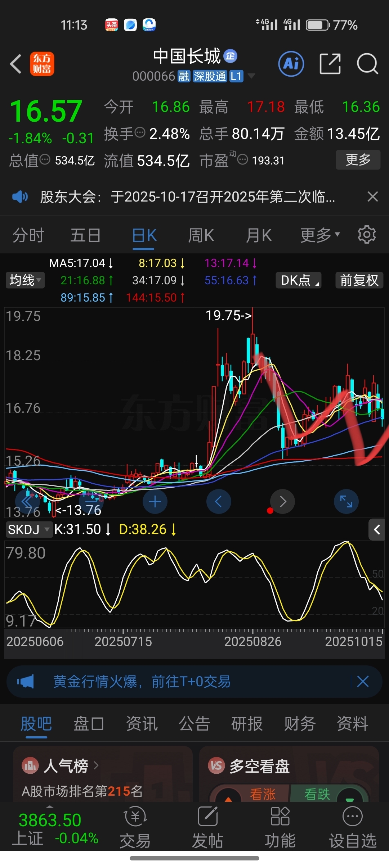The image size is (389, 868).
Task: Select the 日K chart tab
Action: pos(144,235)
